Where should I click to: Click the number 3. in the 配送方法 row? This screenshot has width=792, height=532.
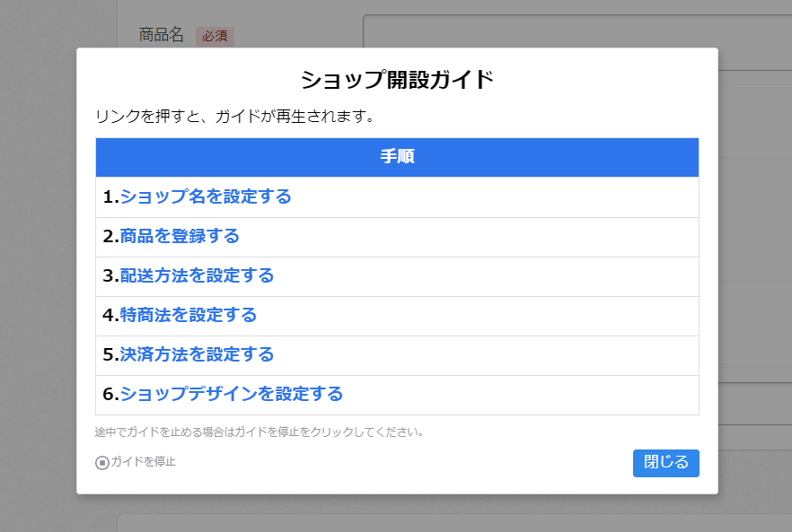pyautogui.click(x=110, y=275)
